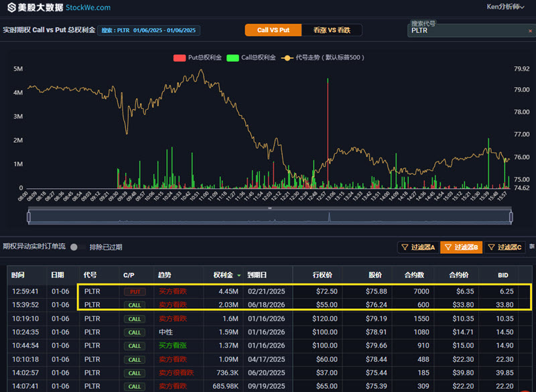Open the StockWe.com logo home link
The width and height of the screenshot is (536, 392).
(x=59, y=7)
